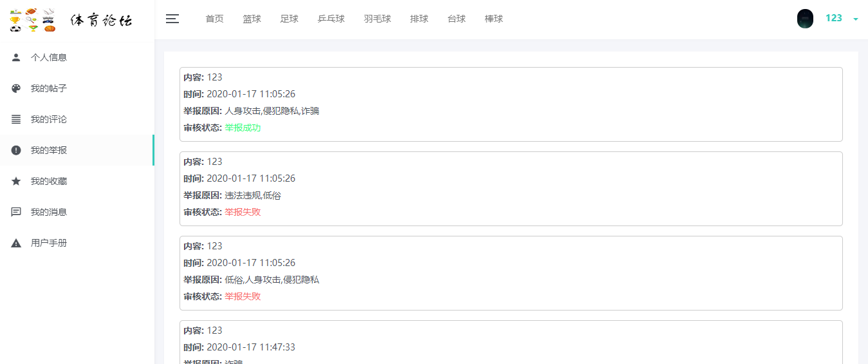Expand the dropdown arrow beside username 123
The height and width of the screenshot is (364, 868).
pos(856,19)
